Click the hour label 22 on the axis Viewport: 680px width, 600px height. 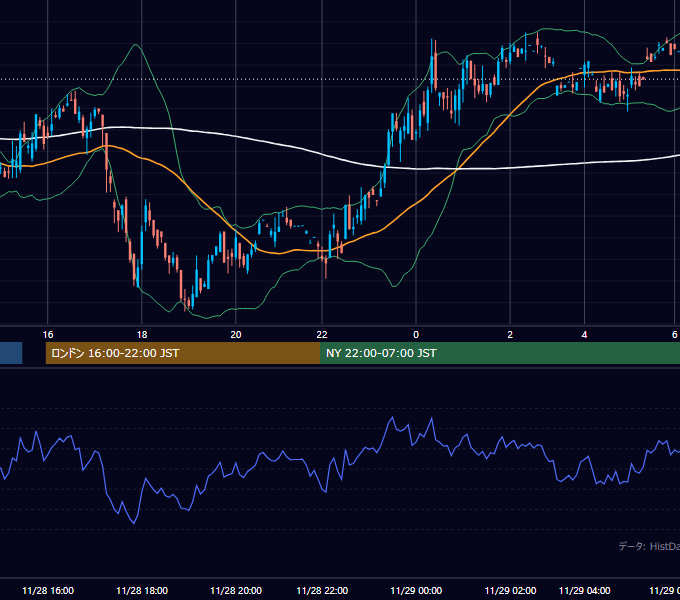(322, 335)
